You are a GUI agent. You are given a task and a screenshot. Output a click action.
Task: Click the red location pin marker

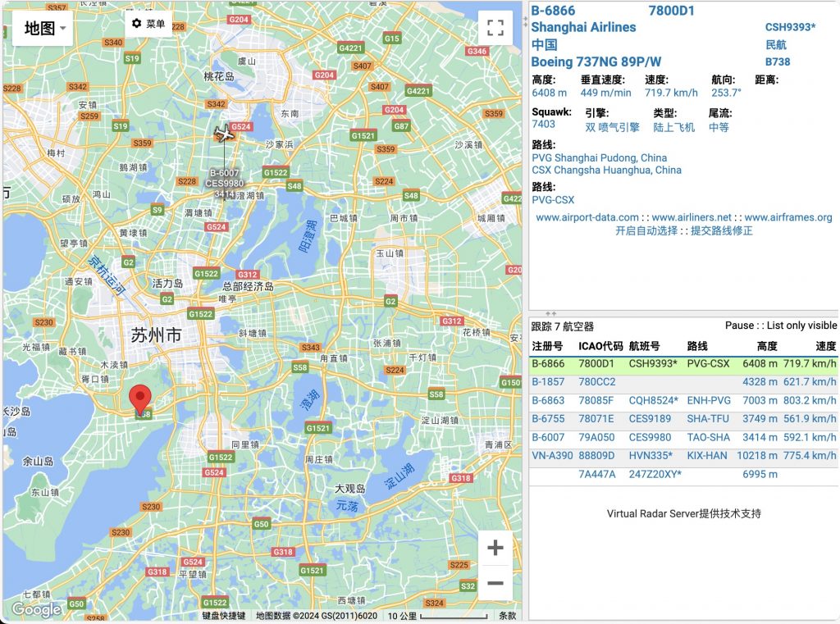[x=140, y=399]
